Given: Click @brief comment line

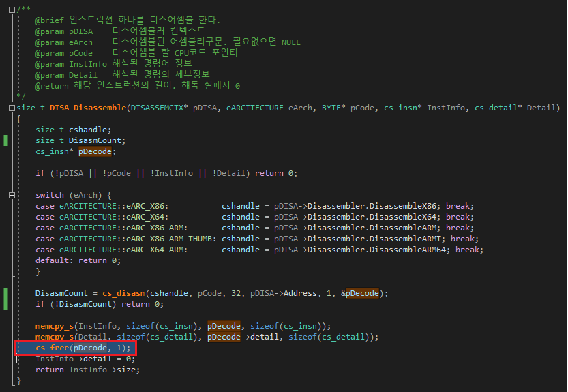Looking at the screenshot, I should (x=128, y=20).
